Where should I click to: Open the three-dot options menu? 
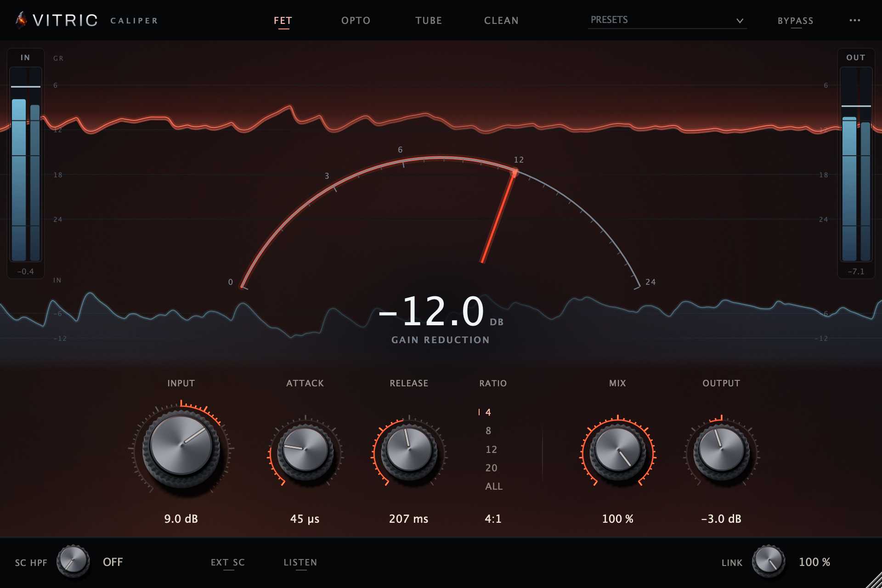point(854,20)
